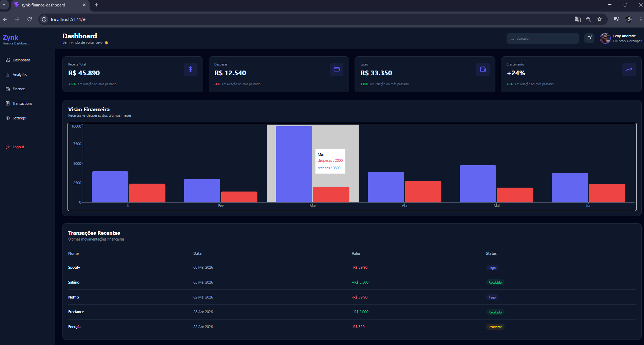The width and height of the screenshot is (644, 345).
Task: Click the R$ 12.540 Despesas value
Action: pos(230,73)
